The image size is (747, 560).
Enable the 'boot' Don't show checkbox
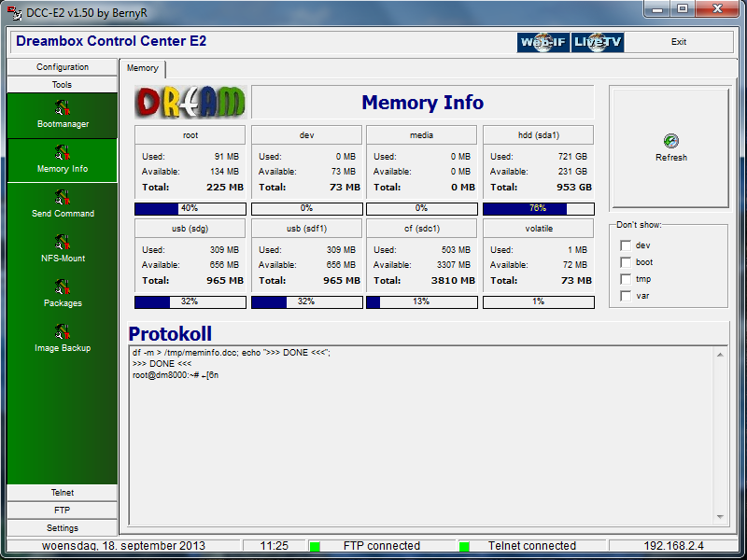[x=626, y=262]
